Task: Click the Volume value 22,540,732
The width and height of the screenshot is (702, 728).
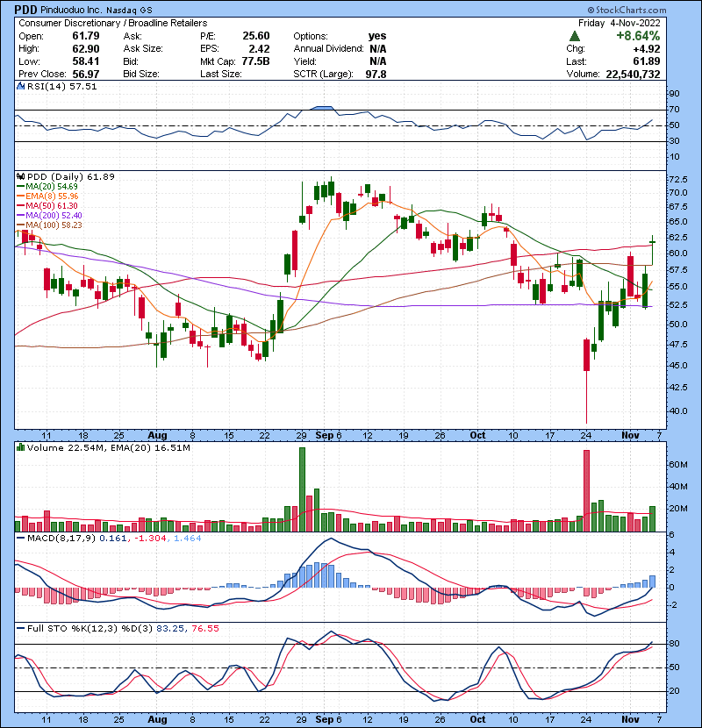Action: (633, 74)
